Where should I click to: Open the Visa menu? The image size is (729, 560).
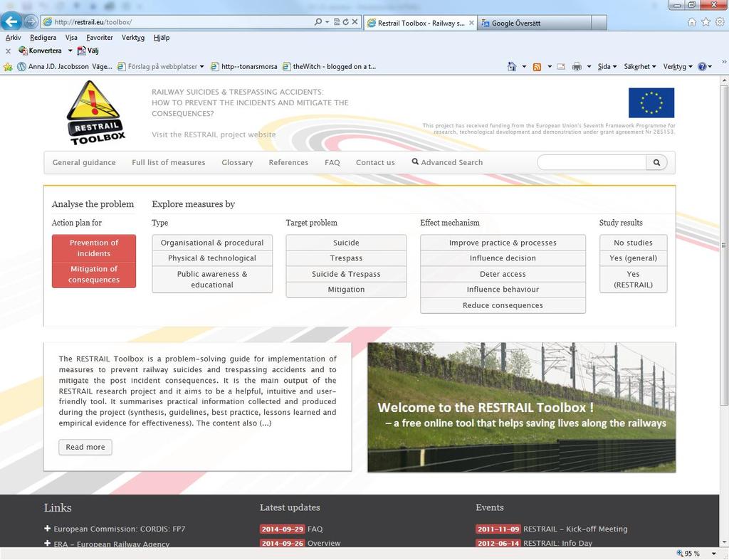[71, 38]
